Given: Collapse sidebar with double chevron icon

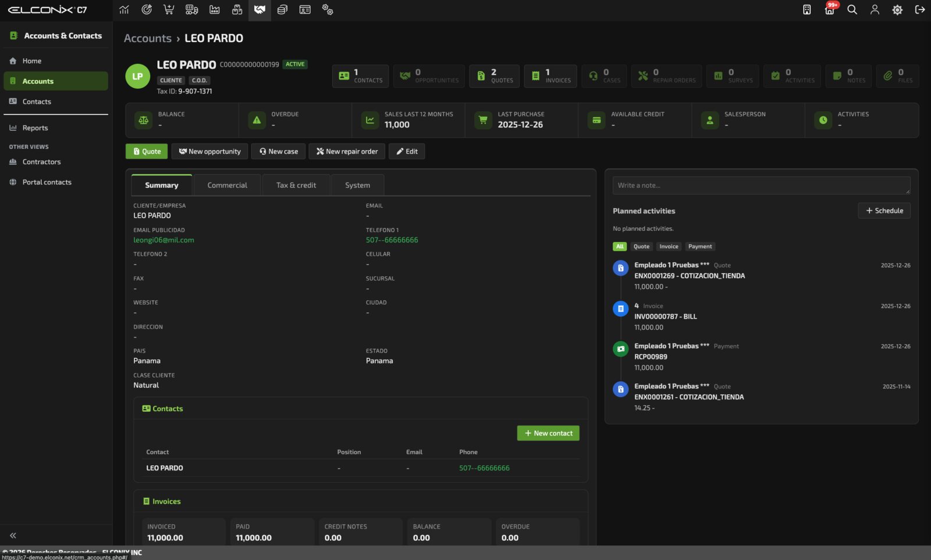Looking at the screenshot, I should point(13,536).
